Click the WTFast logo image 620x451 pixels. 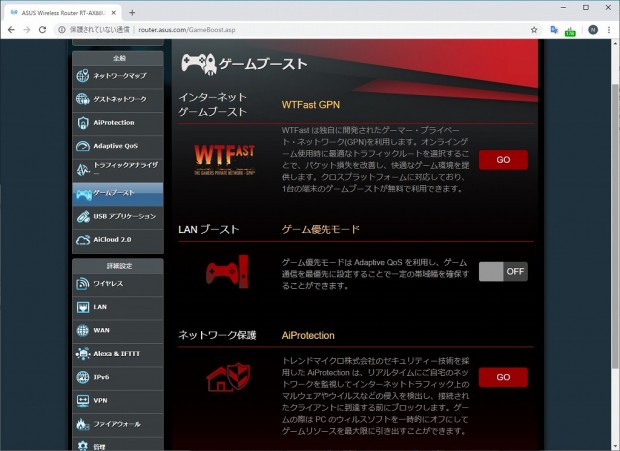pos(224,159)
